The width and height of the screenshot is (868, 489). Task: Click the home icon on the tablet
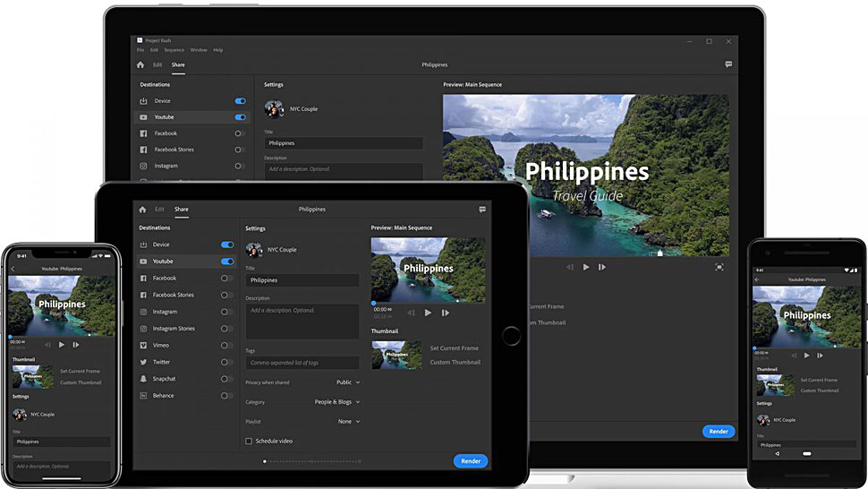coord(142,210)
